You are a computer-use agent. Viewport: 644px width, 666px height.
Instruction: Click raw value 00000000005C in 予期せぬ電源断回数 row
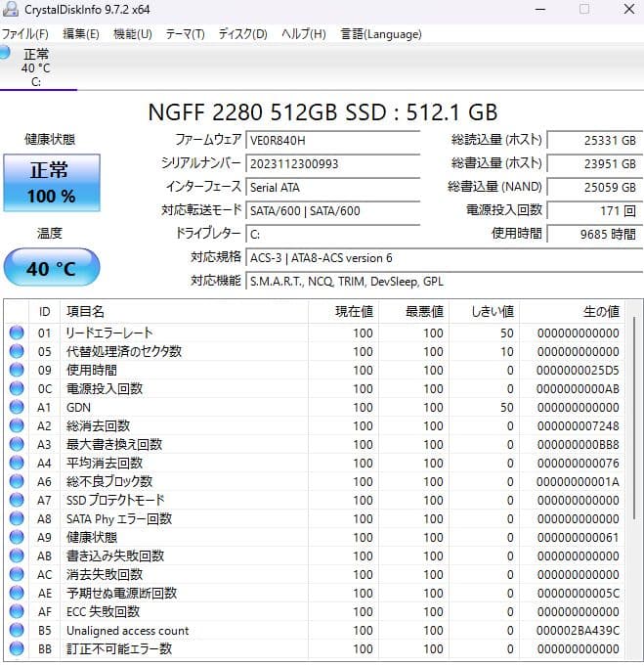[x=578, y=593]
